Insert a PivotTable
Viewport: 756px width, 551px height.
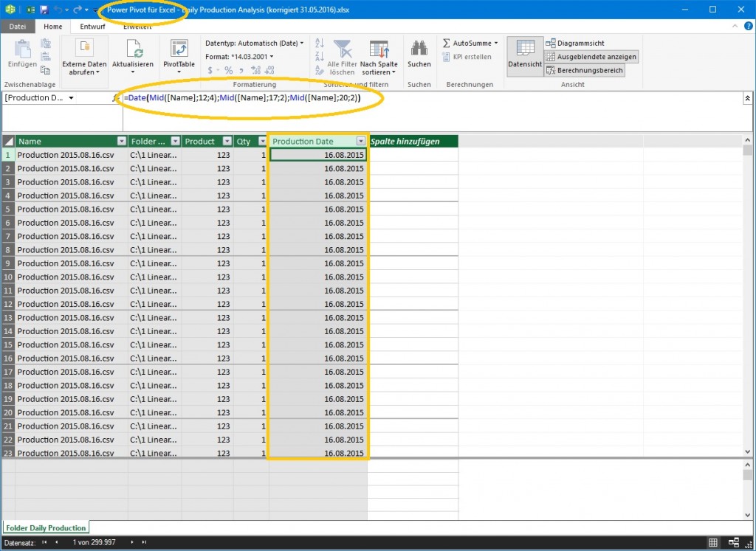pos(179,55)
